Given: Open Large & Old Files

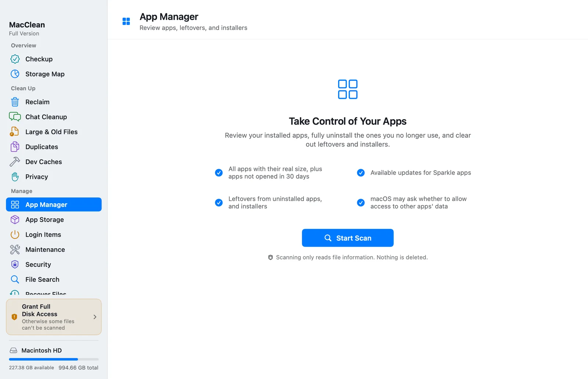Looking at the screenshot, I should pyautogui.click(x=54, y=132).
